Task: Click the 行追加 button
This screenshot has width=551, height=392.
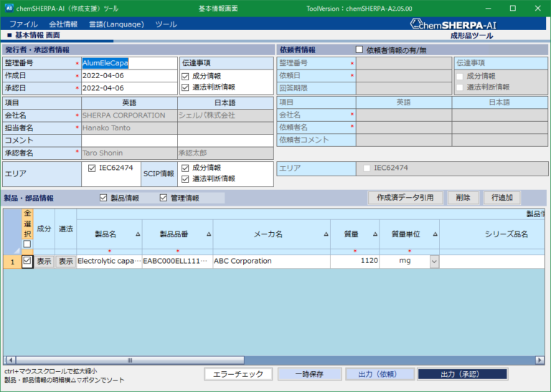Action: coord(501,198)
